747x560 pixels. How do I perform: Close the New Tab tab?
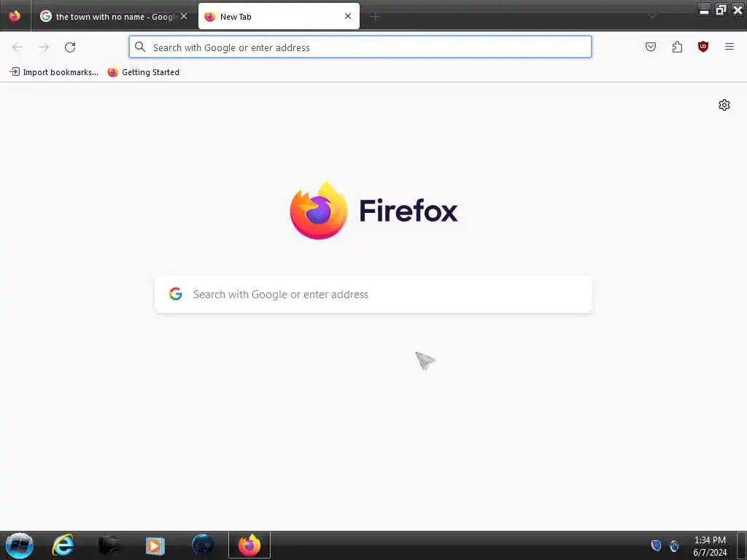point(348,16)
